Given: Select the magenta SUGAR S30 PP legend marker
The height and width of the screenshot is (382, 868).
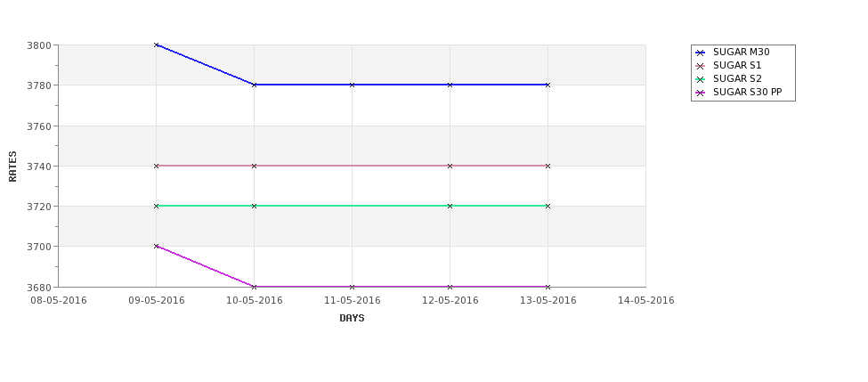Looking at the screenshot, I should [701, 93].
